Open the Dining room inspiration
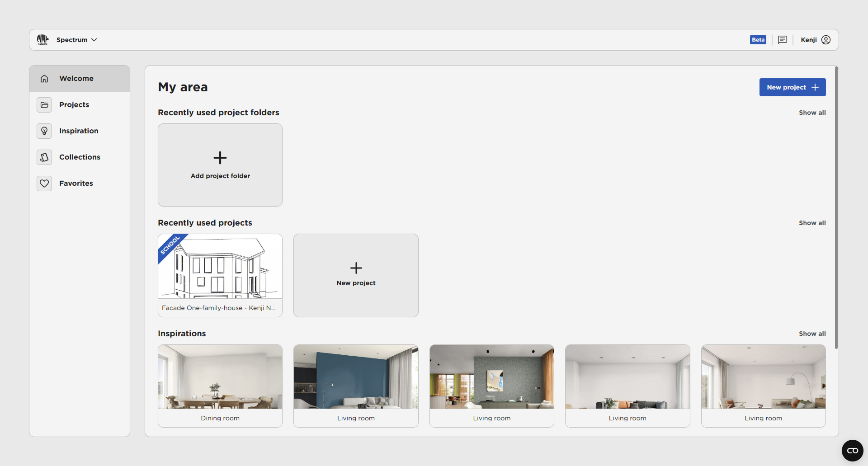868x466 pixels. click(220, 385)
